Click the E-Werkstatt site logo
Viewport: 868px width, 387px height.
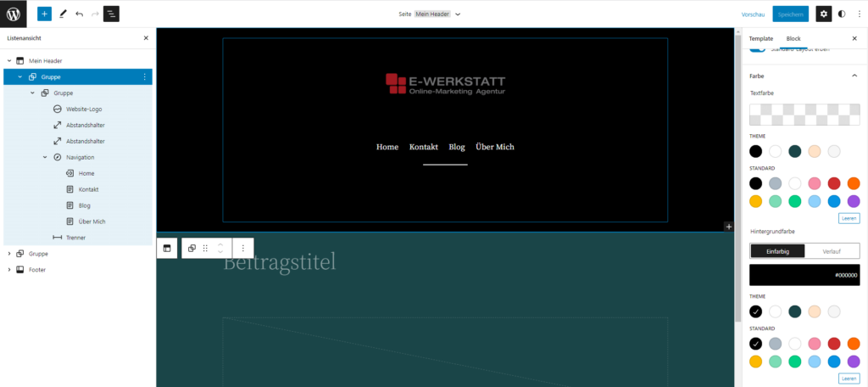point(446,84)
